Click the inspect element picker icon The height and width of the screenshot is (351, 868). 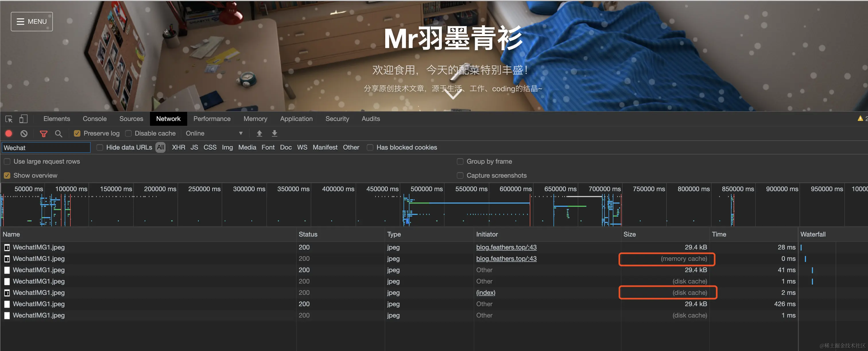click(9, 119)
